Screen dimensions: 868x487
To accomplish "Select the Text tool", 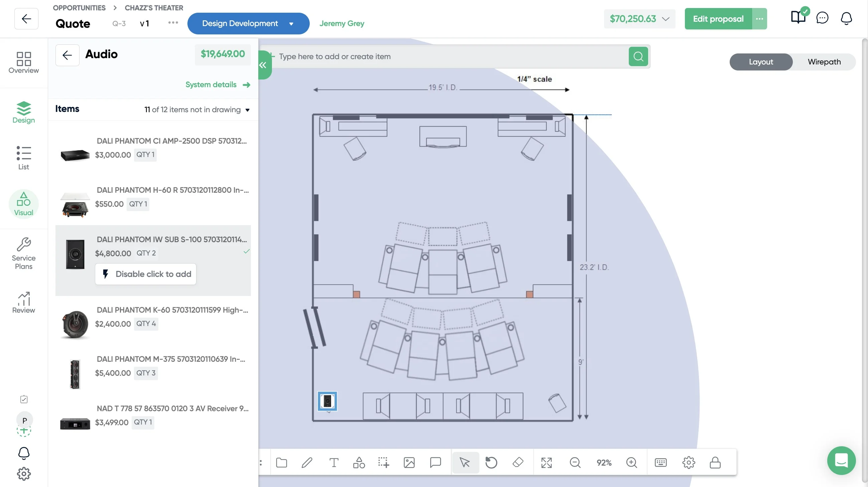I will 333,463.
